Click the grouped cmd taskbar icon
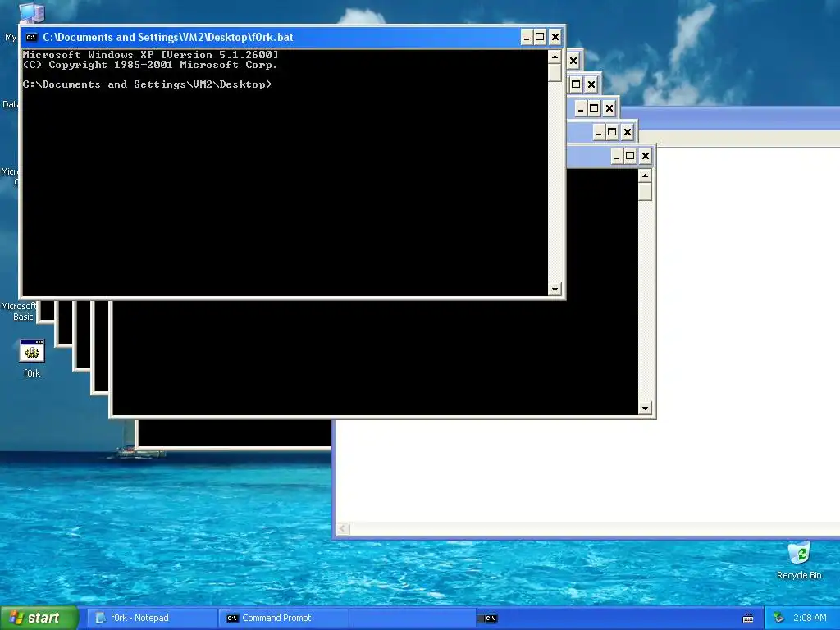 487,619
